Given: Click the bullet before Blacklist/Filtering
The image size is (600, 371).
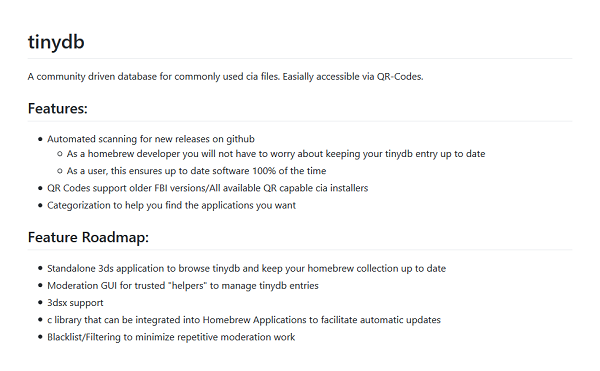Looking at the screenshot, I should [40, 337].
